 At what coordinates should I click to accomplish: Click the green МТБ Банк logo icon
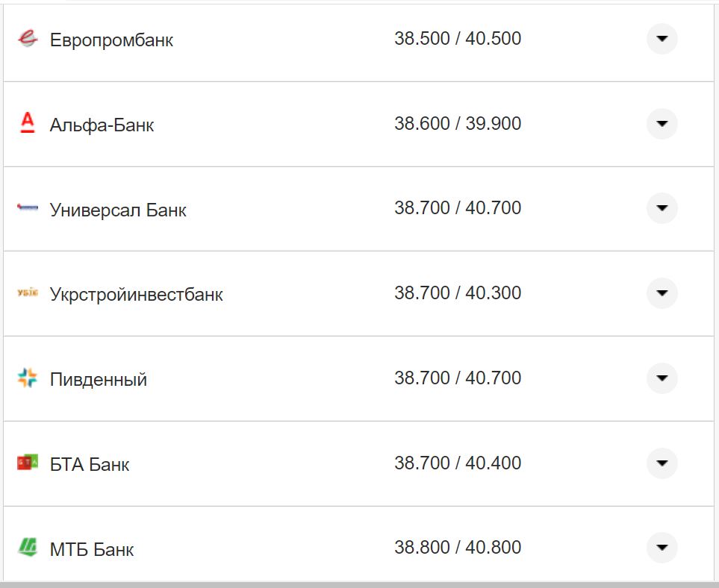(x=27, y=548)
